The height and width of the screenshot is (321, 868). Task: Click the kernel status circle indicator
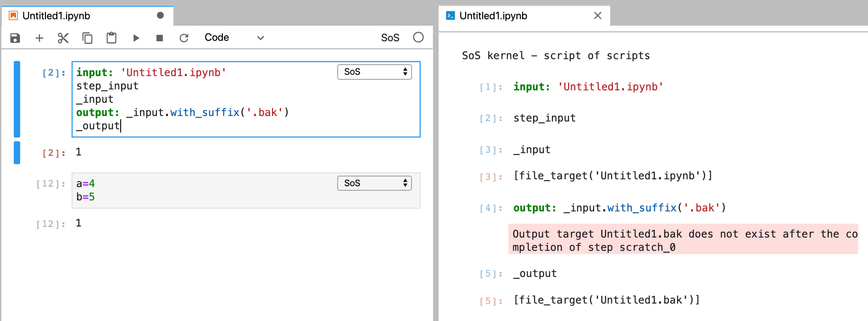click(418, 37)
